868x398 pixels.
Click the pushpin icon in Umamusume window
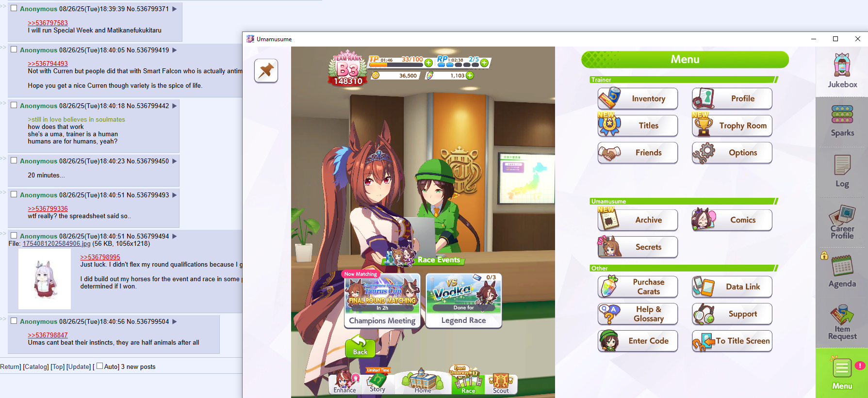coord(266,71)
